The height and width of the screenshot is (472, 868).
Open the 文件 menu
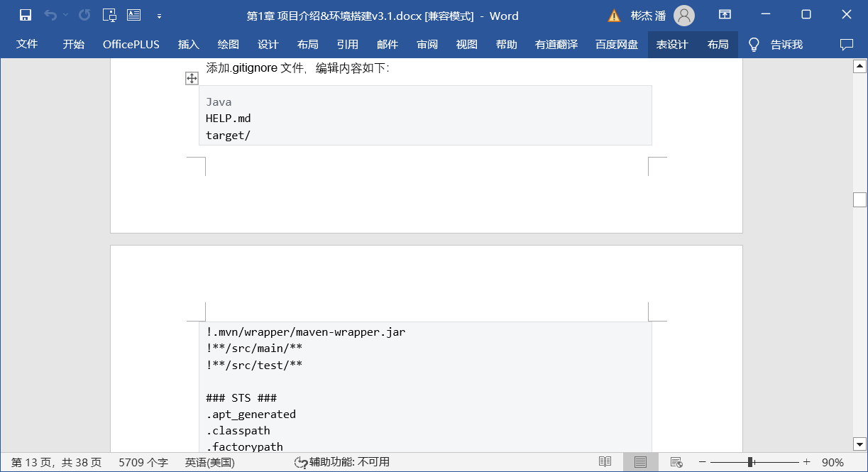(27, 44)
